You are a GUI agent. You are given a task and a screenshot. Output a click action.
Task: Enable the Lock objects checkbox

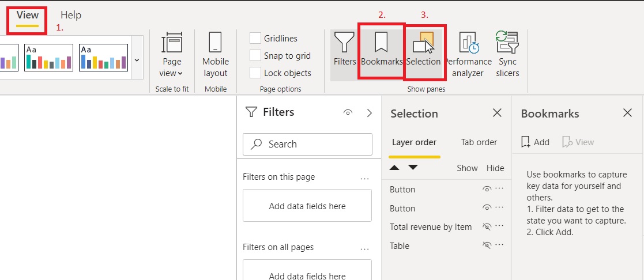pyautogui.click(x=255, y=73)
